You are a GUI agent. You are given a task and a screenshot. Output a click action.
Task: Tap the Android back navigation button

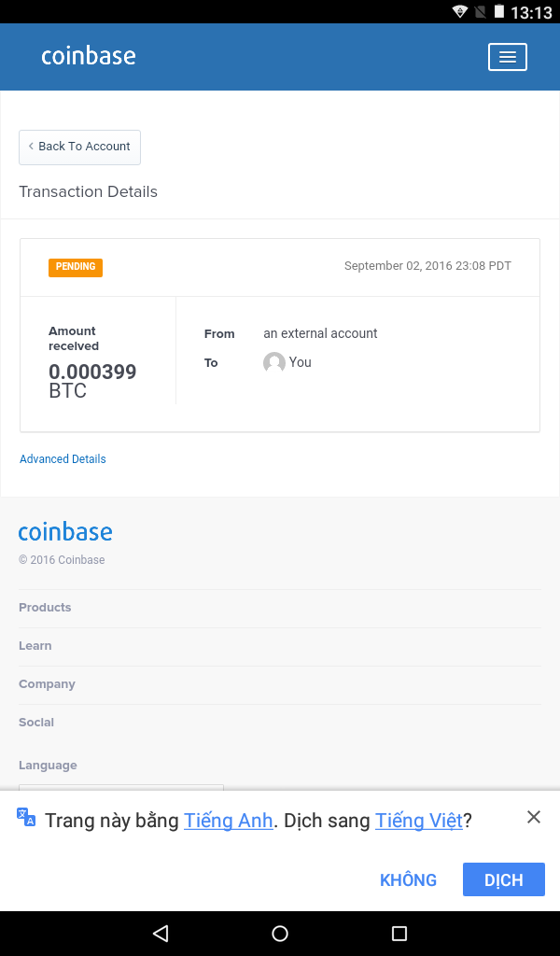[161, 934]
